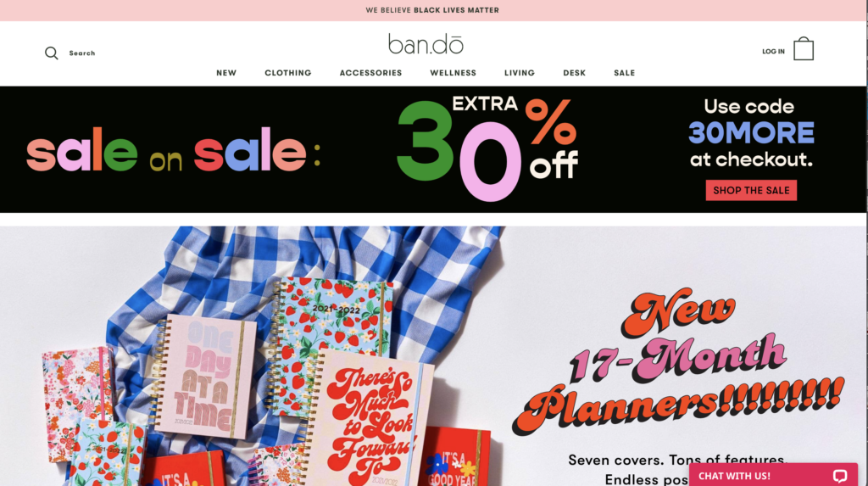Open the shopping bag cart icon
The height and width of the screenshot is (486, 868).
point(804,48)
